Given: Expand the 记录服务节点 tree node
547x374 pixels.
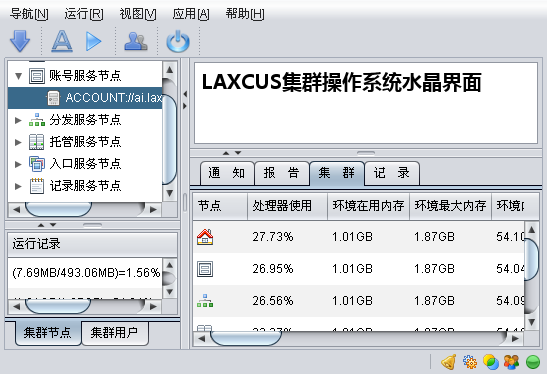Looking at the screenshot, I should 18,186.
